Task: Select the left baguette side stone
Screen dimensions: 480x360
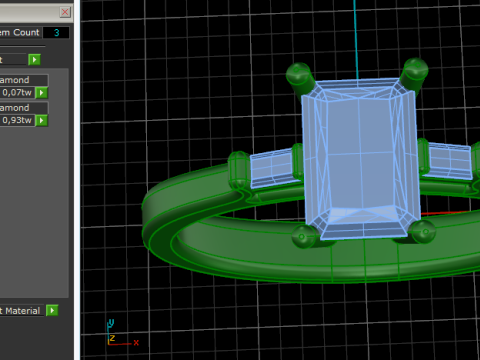Action: pyautogui.click(x=272, y=168)
